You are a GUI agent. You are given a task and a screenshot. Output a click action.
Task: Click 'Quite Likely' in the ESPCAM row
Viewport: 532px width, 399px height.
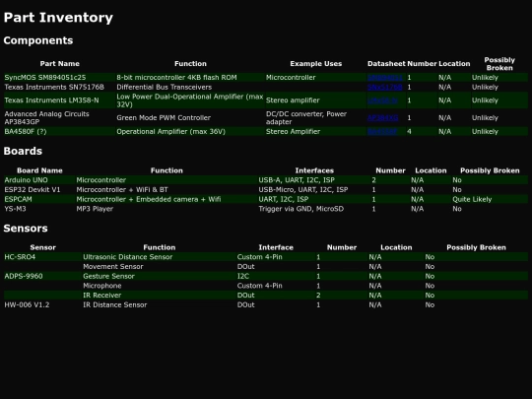472,199
